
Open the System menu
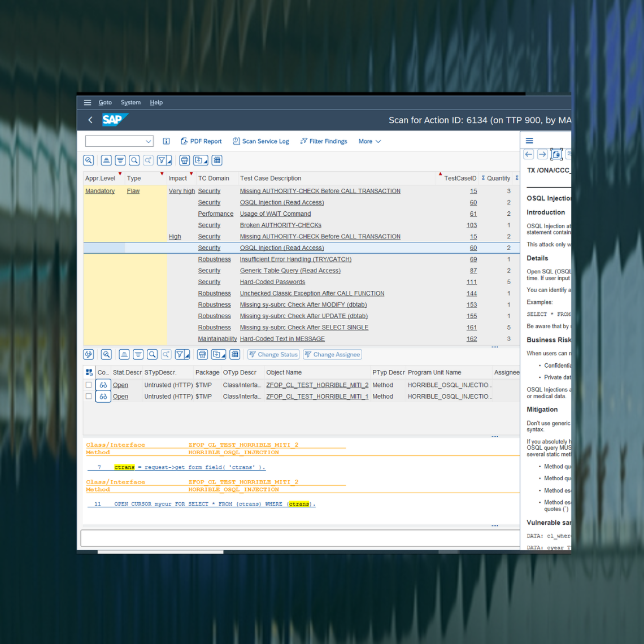[130, 103]
